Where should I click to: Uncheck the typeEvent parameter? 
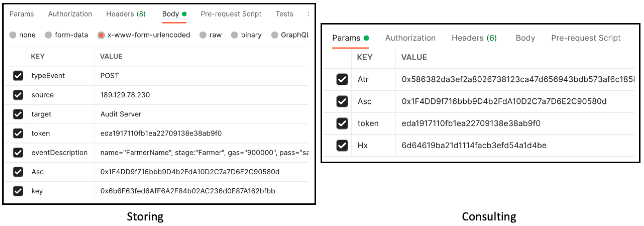[18, 76]
